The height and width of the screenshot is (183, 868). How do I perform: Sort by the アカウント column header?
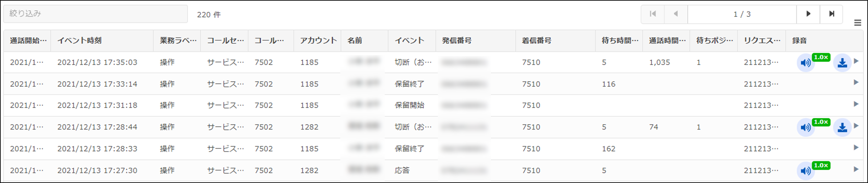point(317,41)
